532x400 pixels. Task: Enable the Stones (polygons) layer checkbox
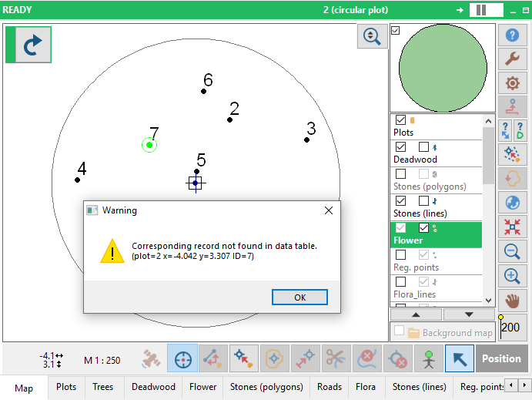(x=400, y=174)
